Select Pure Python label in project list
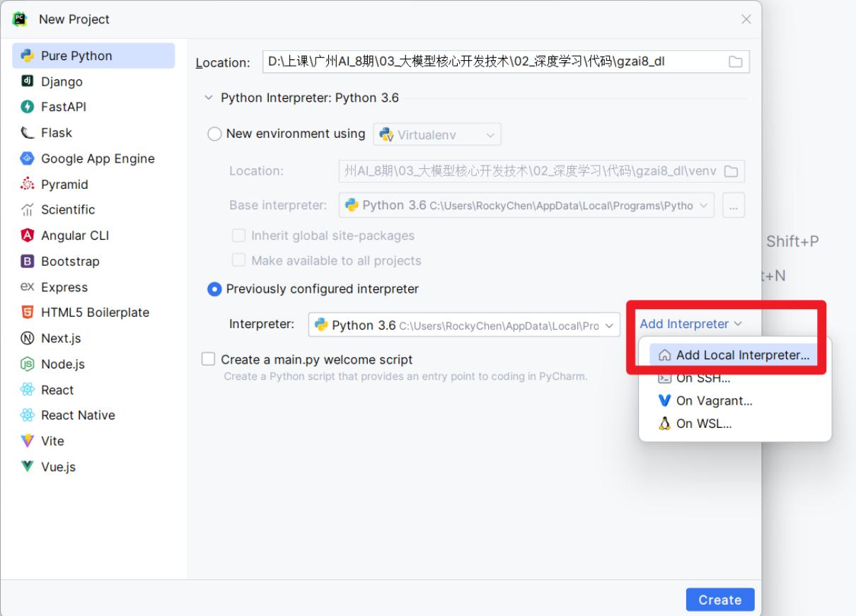 [76, 56]
